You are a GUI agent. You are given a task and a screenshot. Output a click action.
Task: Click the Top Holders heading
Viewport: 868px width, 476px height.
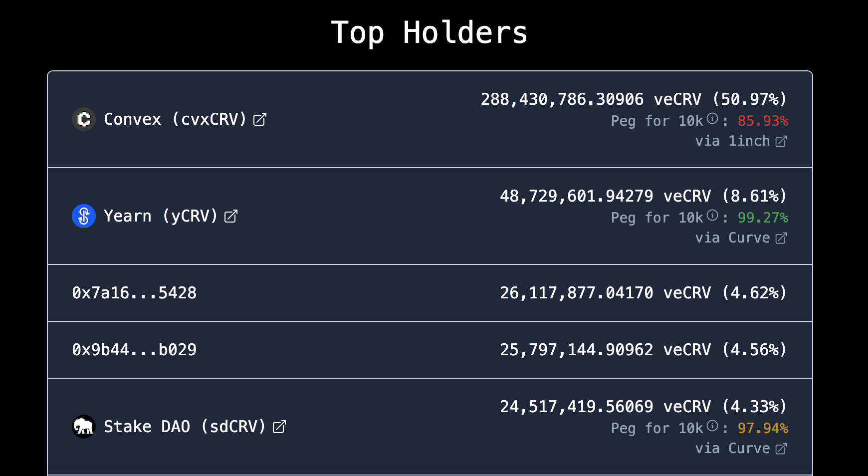430,33
